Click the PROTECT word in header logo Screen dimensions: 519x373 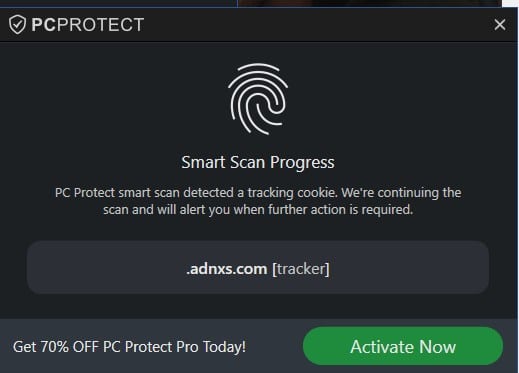pyautogui.click(x=100, y=25)
